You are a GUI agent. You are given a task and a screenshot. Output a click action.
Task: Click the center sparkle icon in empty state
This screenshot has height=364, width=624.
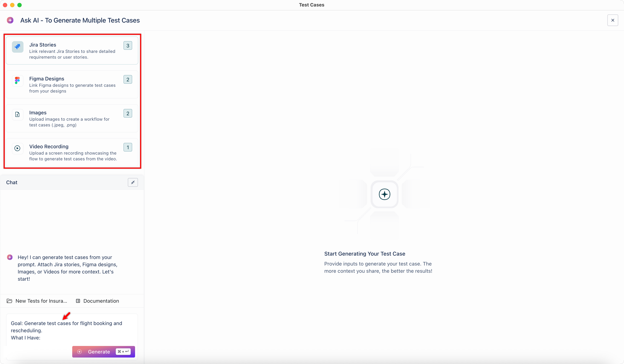(x=384, y=194)
